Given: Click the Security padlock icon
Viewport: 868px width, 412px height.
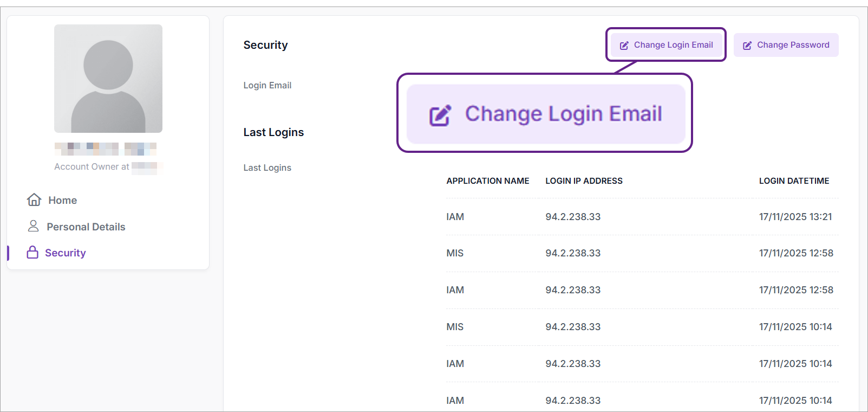Looking at the screenshot, I should coord(33,253).
